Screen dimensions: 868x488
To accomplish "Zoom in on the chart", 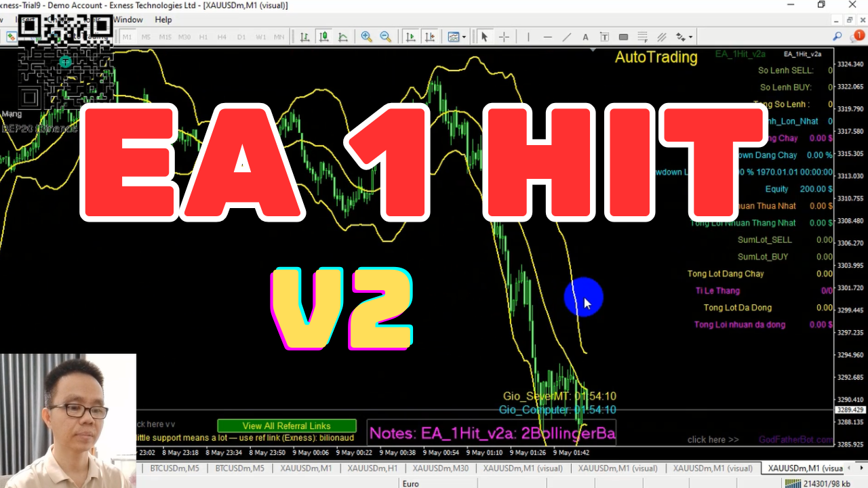I will [x=367, y=37].
